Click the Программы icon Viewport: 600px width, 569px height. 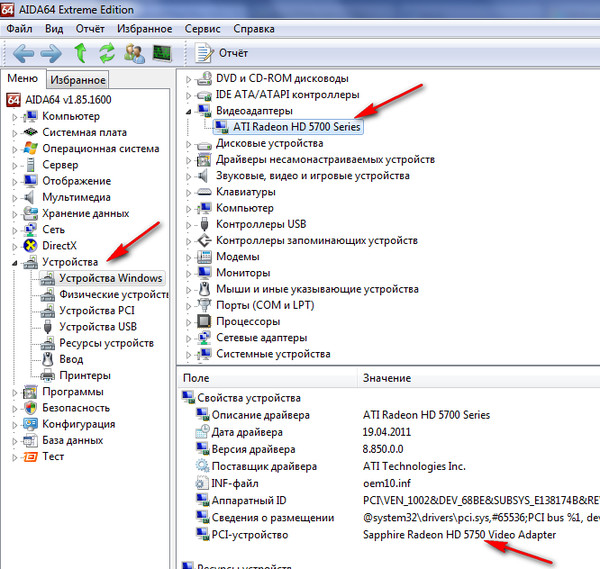tap(30, 391)
